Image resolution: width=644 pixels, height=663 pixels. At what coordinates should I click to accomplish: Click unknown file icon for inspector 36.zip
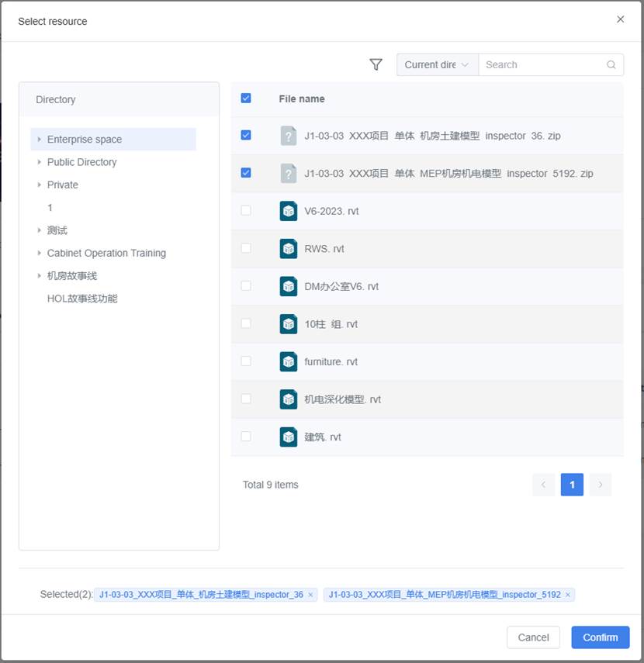coord(289,136)
